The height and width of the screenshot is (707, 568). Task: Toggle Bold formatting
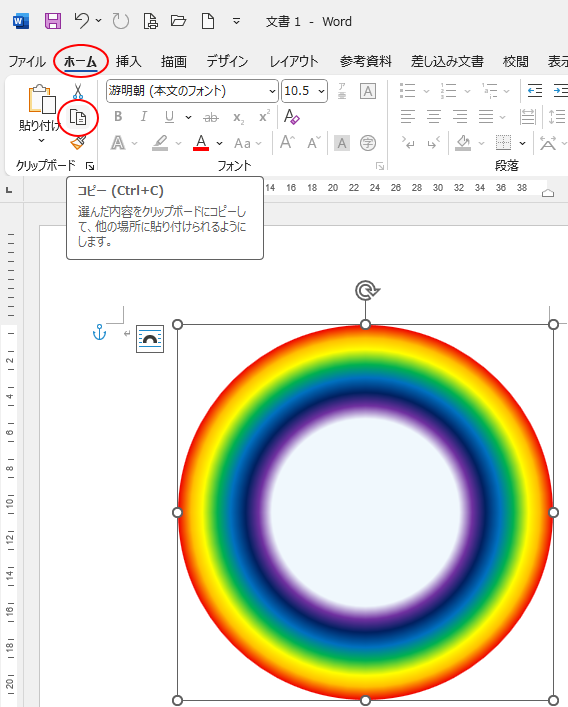pyautogui.click(x=118, y=117)
